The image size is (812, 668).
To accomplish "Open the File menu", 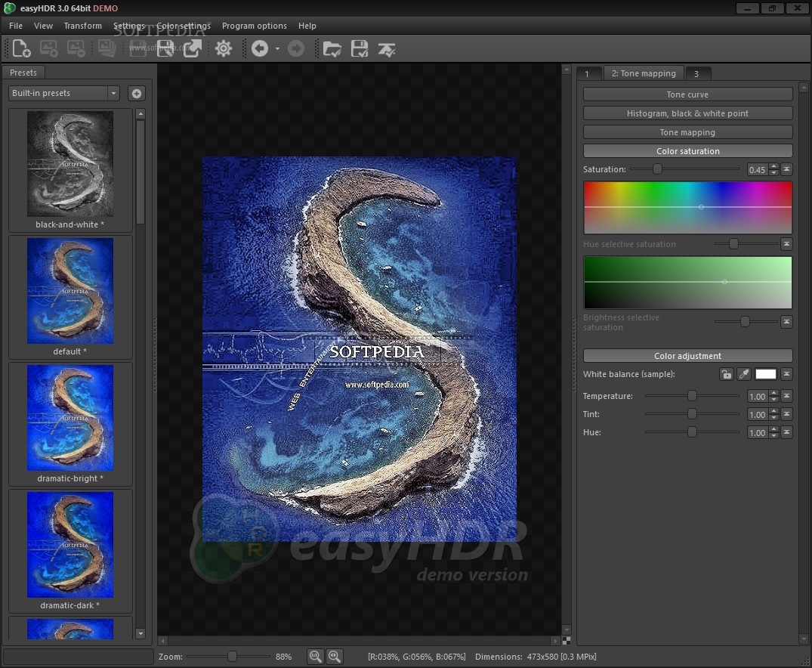I will [x=16, y=26].
